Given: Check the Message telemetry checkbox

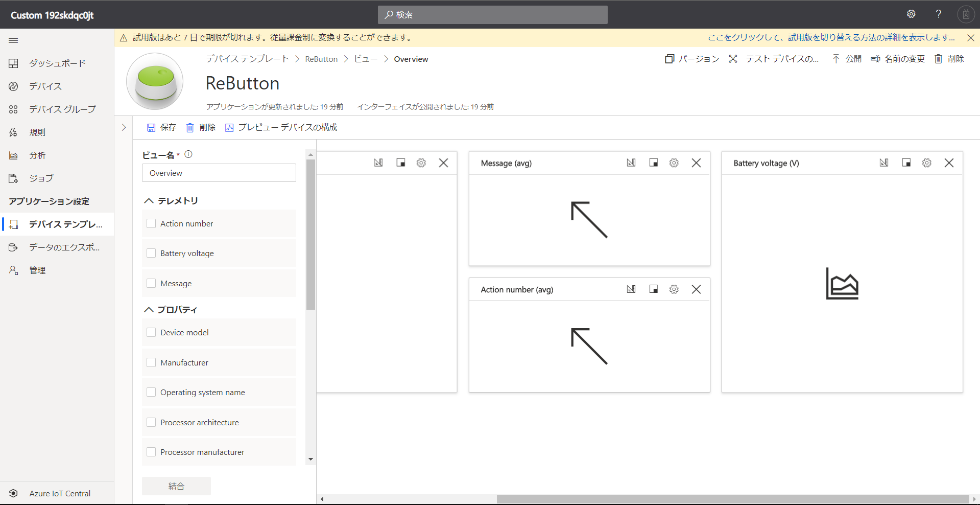Looking at the screenshot, I should tap(151, 283).
